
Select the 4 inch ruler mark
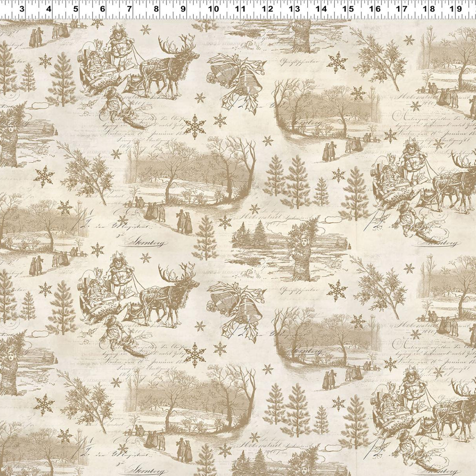coord(48,9)
